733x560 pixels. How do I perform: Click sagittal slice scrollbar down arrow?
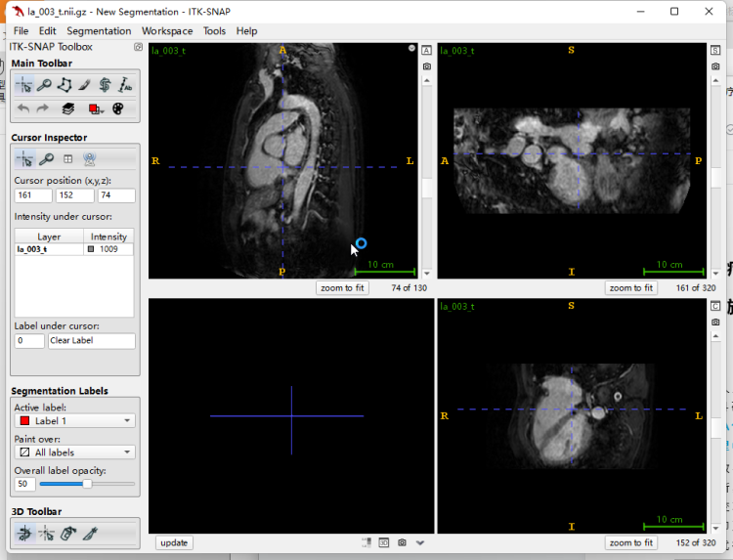click(x=715, y=274)
